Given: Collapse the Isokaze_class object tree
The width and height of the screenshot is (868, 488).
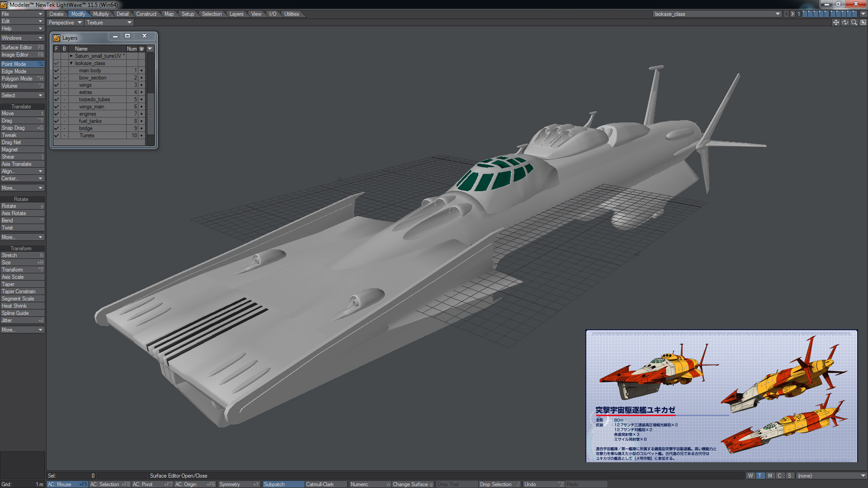Looking at the screenshot, I should (71, 63).
